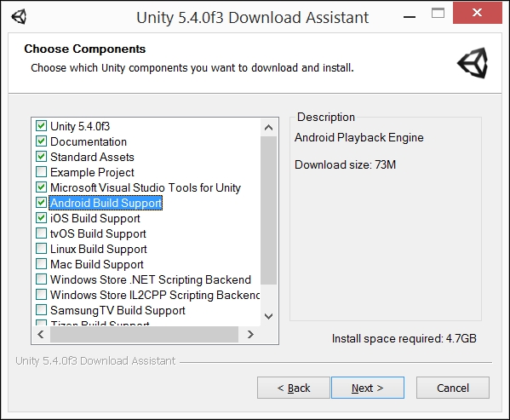This screenshot has width=510, height=420.
Task: Minimize the Download Assistant window
Action: [x=410, y=16]
